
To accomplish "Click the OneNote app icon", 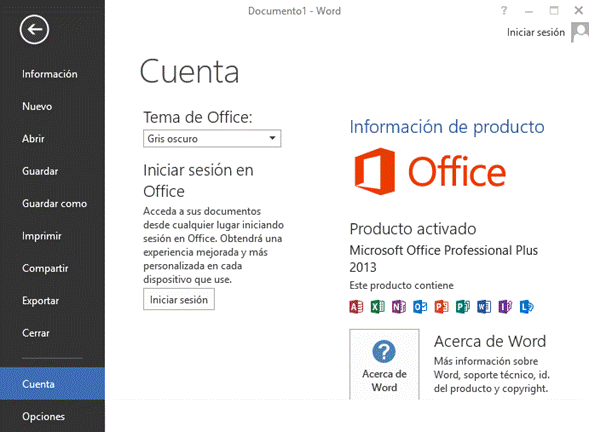I will [x=399, y=307].
